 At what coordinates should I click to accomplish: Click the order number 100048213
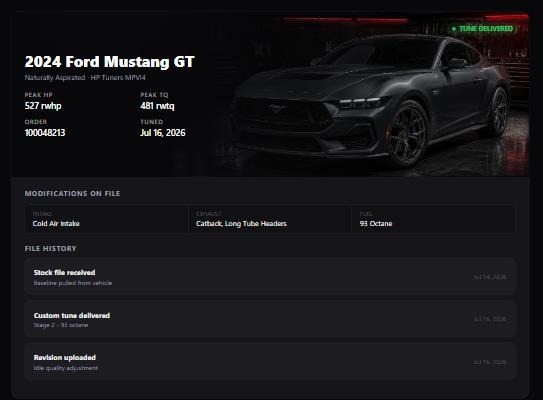(45, 133)
